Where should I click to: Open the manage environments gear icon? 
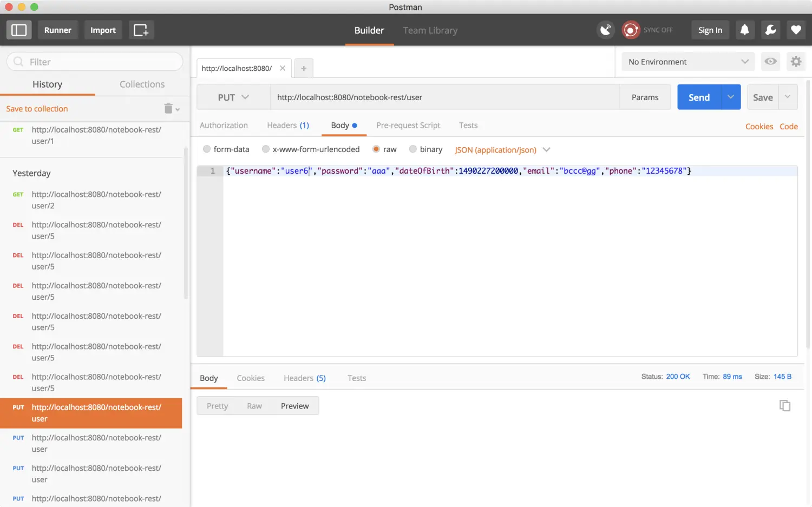[796, 62]
